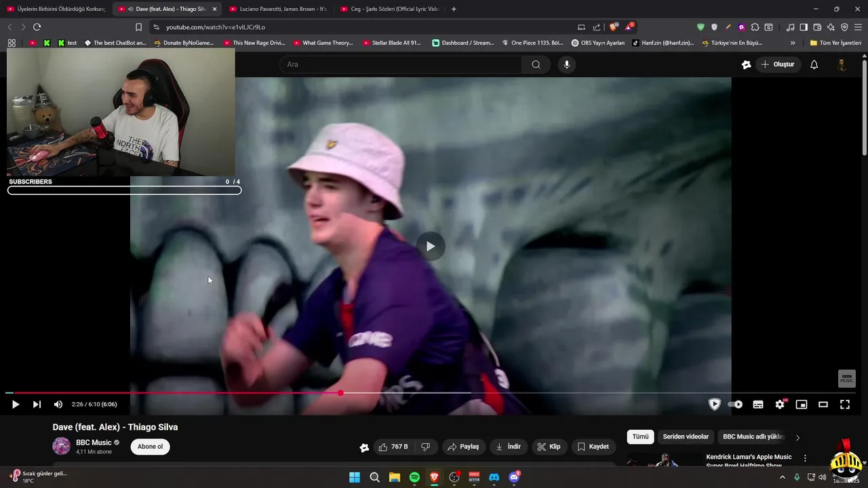Open the Oluştur create menu
868x488 pixels.
point(778,64)
